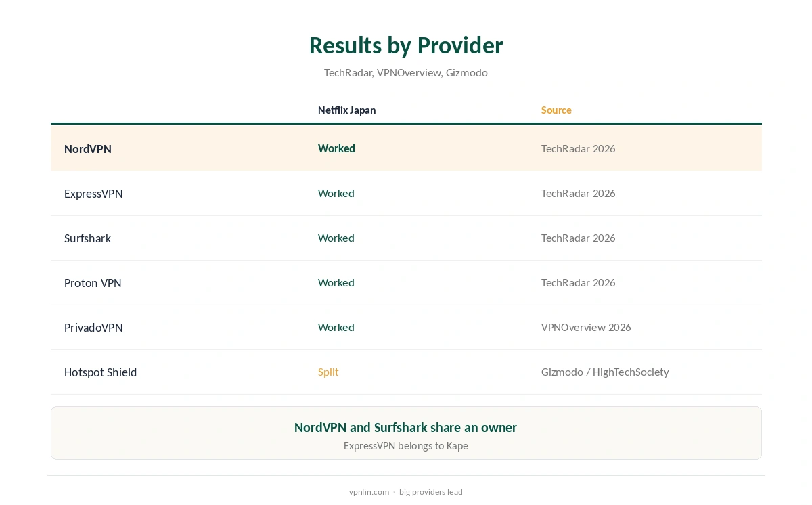Click "Worked" in the NordVPN row
812x505 pixels.
coord(336,148)
